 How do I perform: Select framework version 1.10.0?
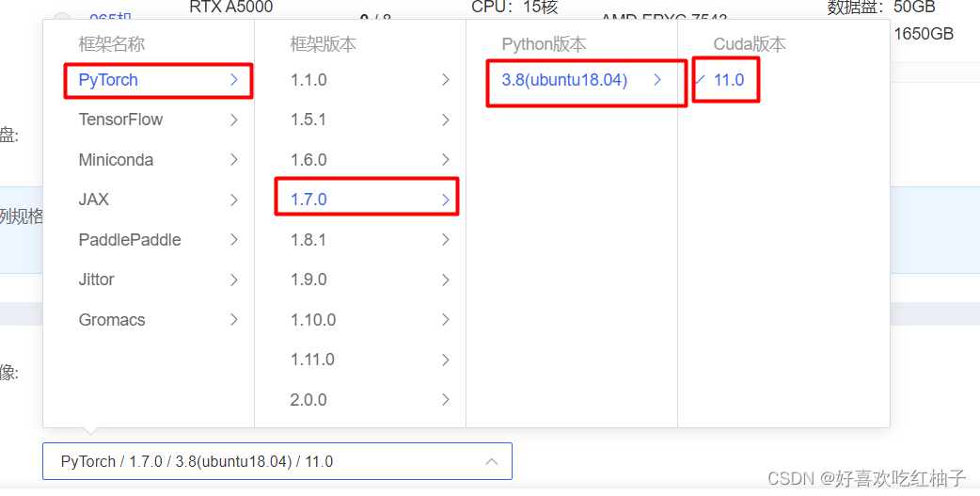360,320
